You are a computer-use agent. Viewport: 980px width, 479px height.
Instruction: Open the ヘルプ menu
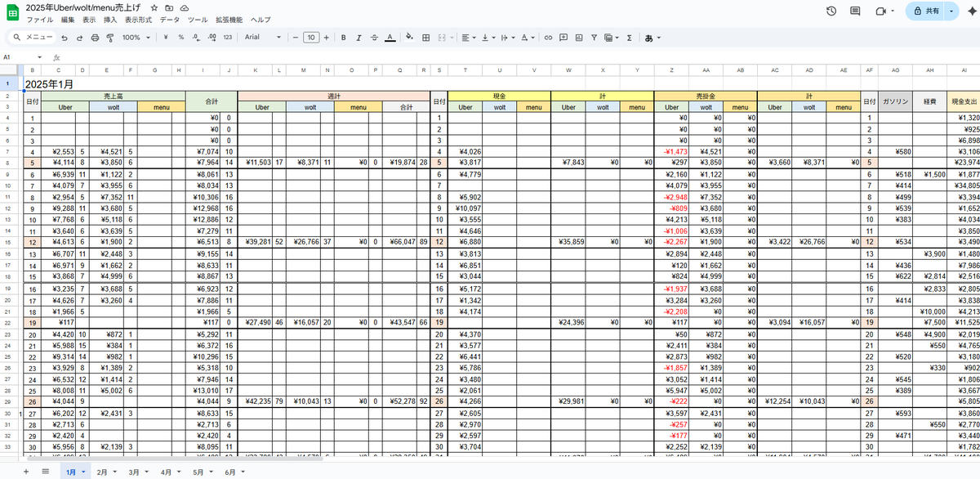(261, 20)
